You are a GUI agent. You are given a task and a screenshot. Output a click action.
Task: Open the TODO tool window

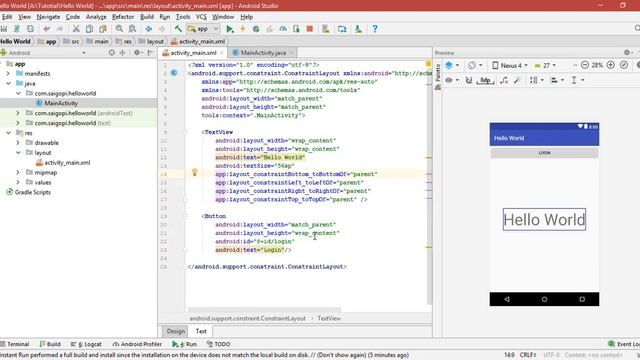pos(218,344)
